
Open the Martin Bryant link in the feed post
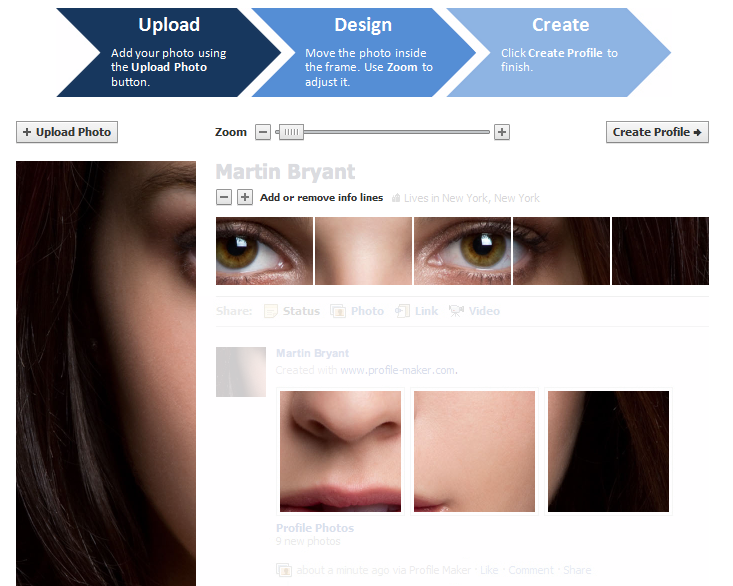coord(312,353)
